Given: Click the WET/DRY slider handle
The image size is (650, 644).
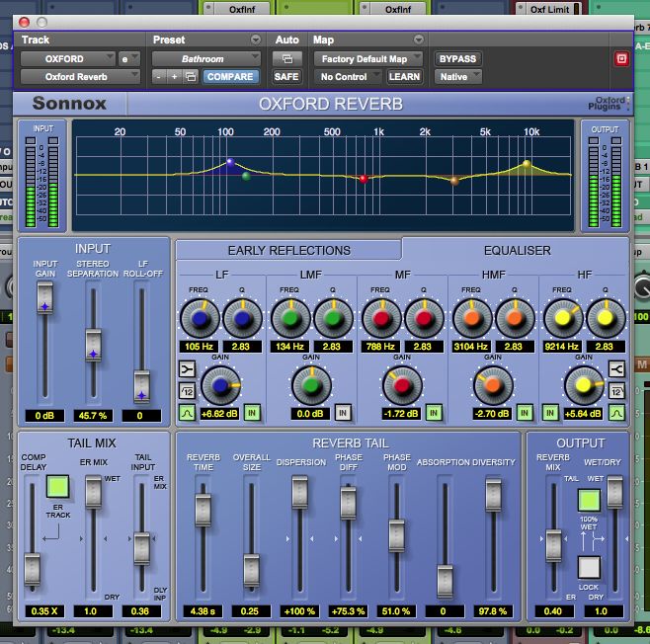Looking at the screenshot, I should [x=615, y=492].
